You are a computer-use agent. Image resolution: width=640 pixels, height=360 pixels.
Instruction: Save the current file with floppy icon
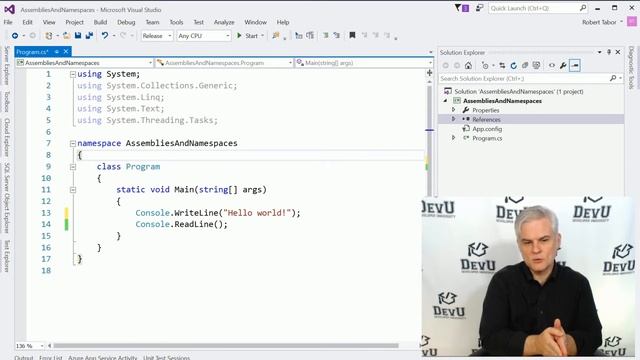78,36
